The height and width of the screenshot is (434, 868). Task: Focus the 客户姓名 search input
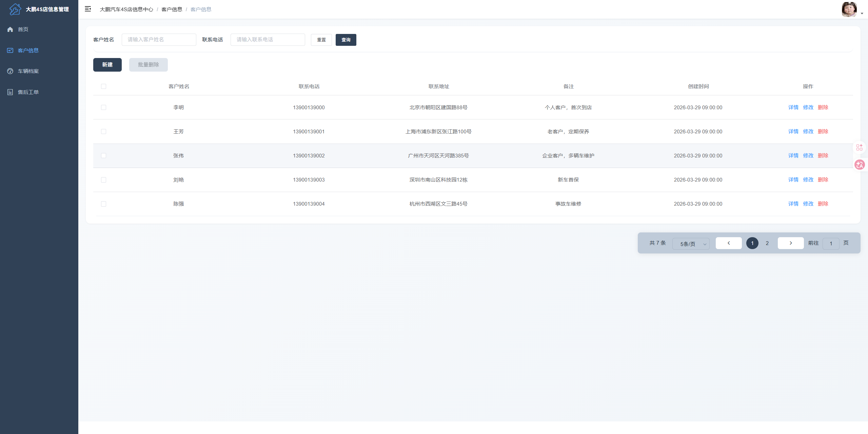[x=159, y=40]
